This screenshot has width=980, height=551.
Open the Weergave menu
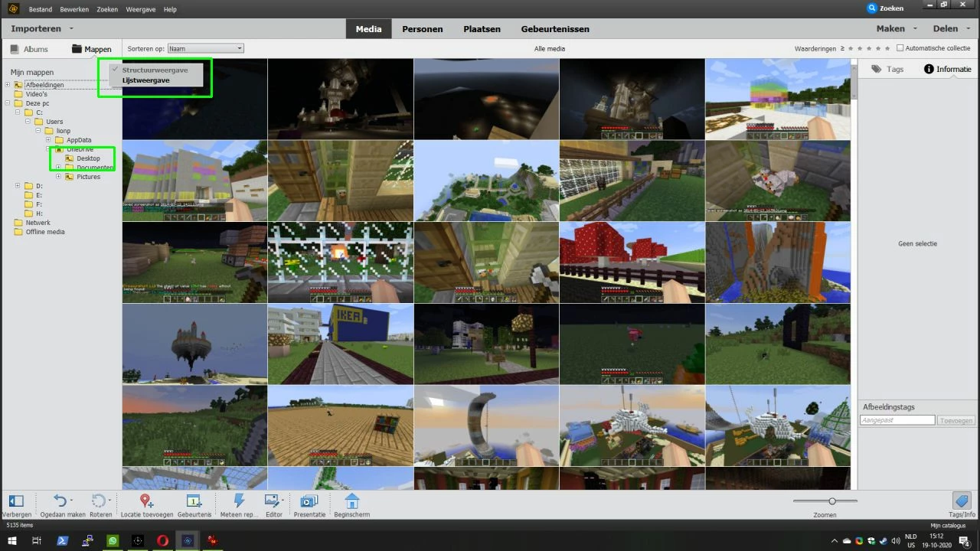pos(142,9)
